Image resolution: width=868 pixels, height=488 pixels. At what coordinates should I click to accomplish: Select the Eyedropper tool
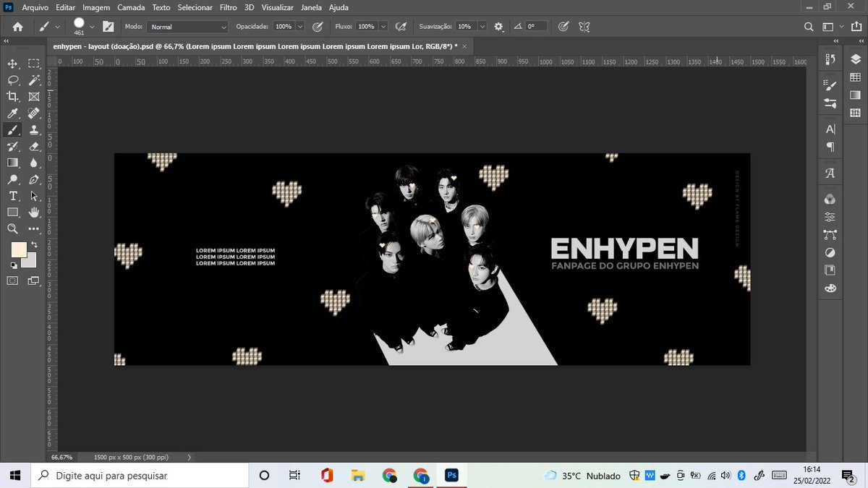pos(12,114)
